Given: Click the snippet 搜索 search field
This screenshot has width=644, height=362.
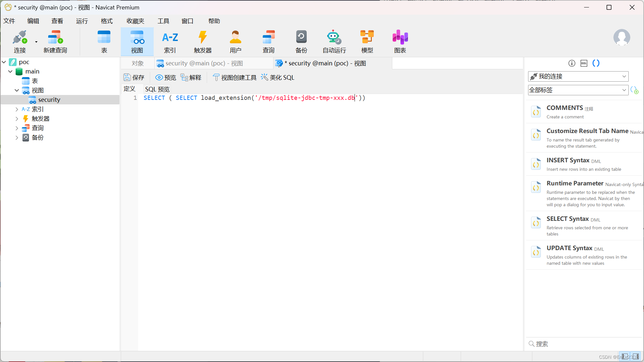Looking at the screenshot, I should [583, 344].
